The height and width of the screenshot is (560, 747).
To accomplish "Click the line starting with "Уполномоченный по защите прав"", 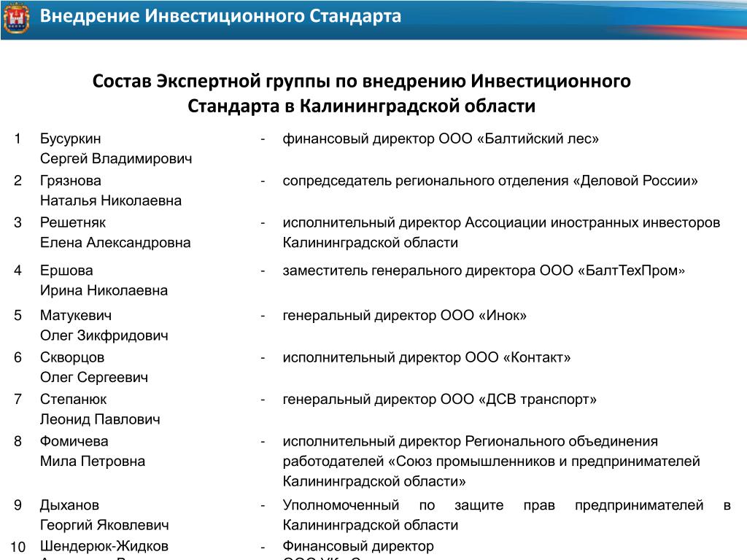I will click(507, 505).
